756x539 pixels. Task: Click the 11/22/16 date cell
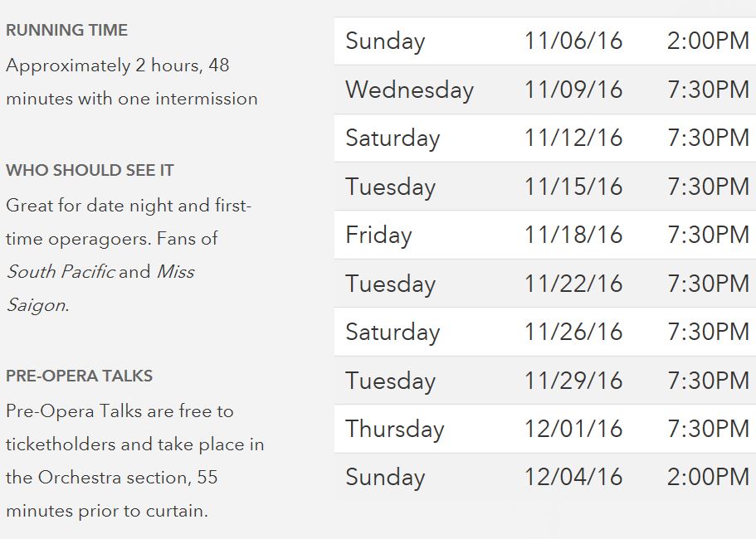573,284
